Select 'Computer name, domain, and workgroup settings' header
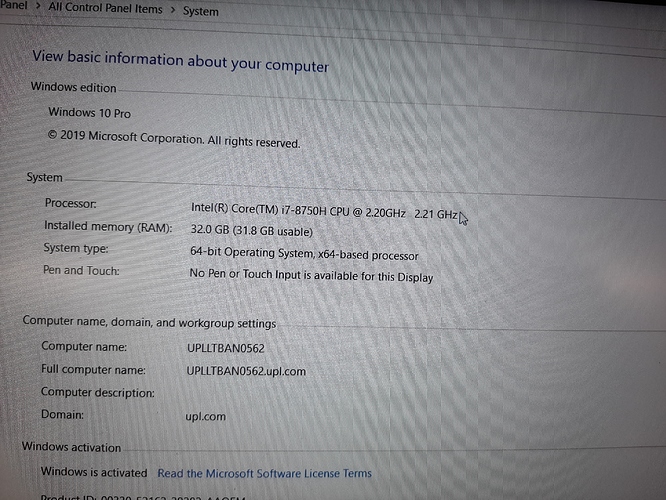The image size is (666, 500). [149, 322]
